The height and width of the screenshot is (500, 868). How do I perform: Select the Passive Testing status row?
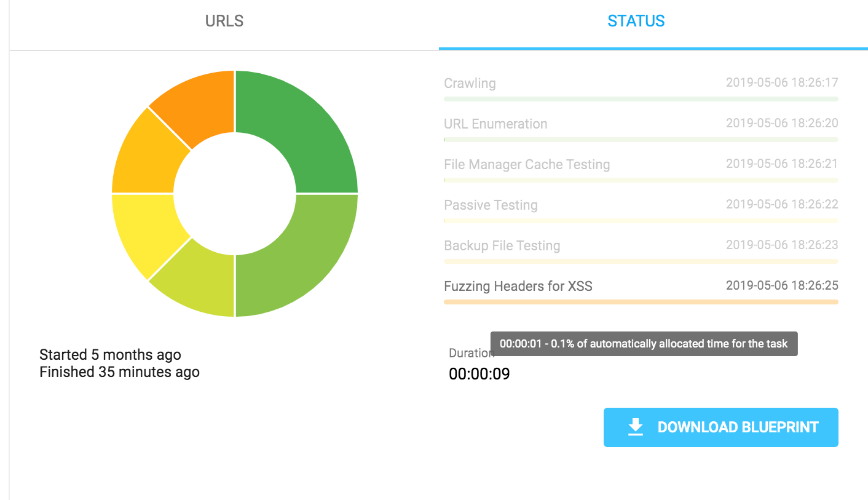491,205
